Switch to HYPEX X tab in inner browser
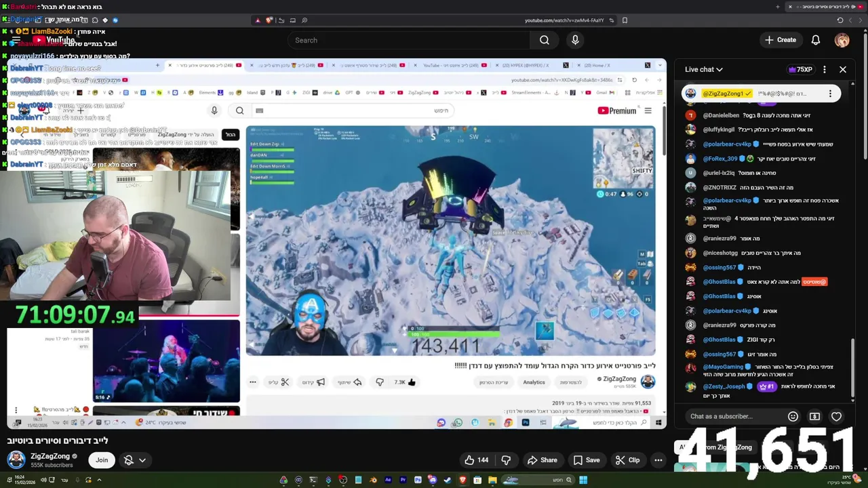Screen dimensions: 868x488 532,66
